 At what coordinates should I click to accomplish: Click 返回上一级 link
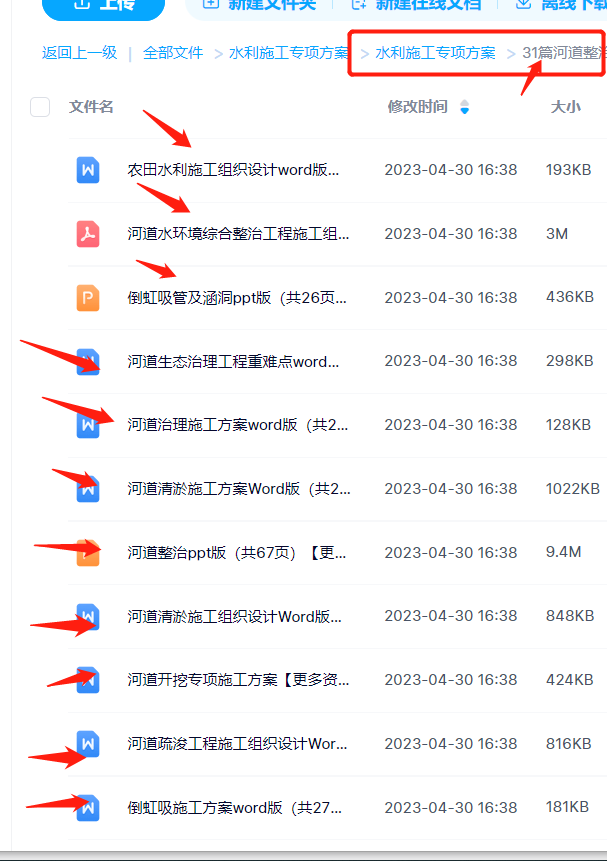click(80, 53)
